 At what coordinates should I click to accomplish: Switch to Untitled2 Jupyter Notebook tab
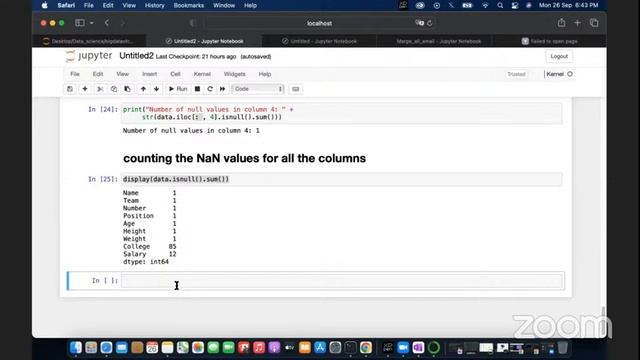coord(204,41)
